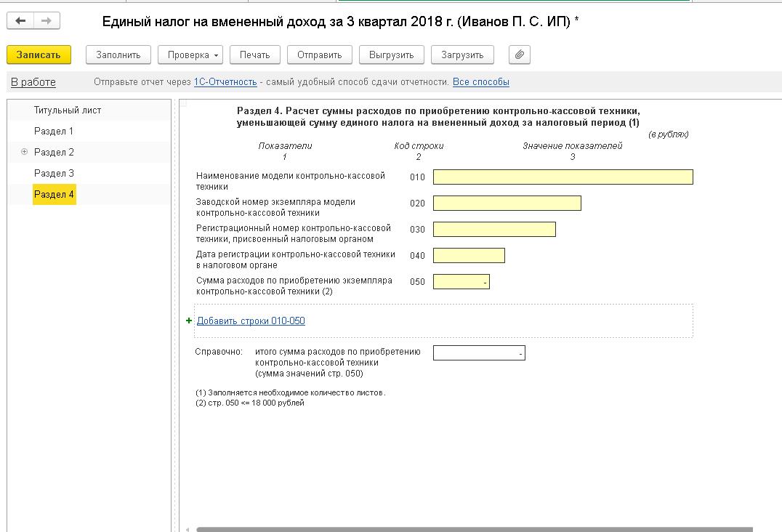The height and width of the screenshot is (532, 782).
Task: Click the Заполнить button
Action: click(x=118, y=55)
